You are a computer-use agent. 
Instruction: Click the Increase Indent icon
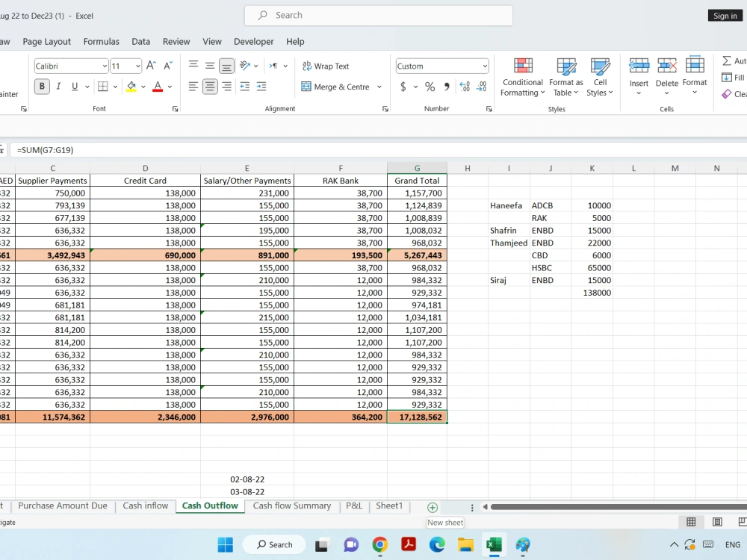pyautogui.click(x=261, y=86)
